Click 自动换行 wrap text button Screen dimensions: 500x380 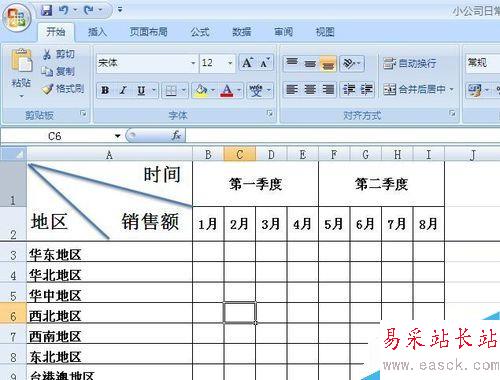410,63
